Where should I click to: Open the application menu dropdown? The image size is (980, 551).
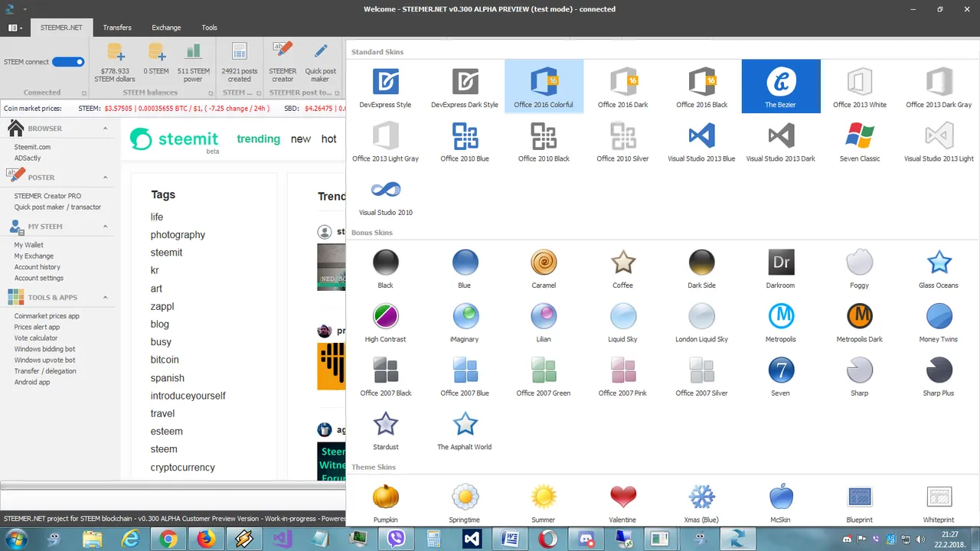pos(15,28)
